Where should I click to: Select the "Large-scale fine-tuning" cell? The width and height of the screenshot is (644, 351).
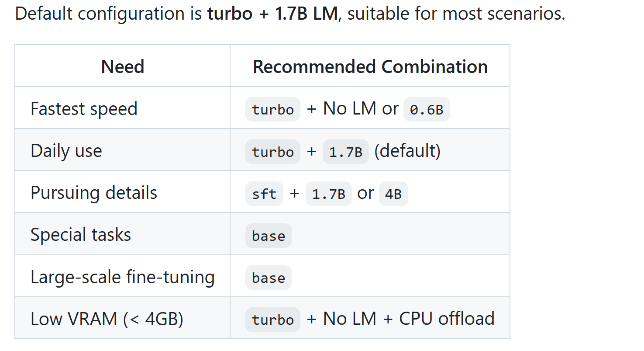(122, 277)
